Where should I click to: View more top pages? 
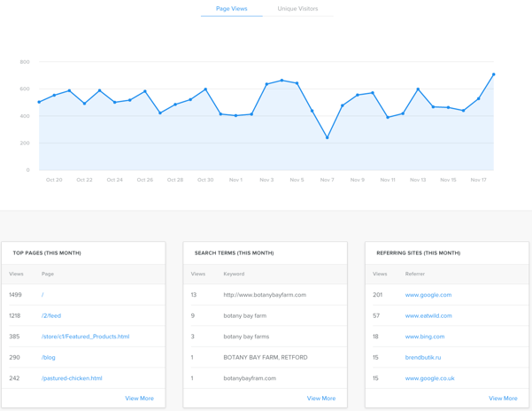[139, 399]
